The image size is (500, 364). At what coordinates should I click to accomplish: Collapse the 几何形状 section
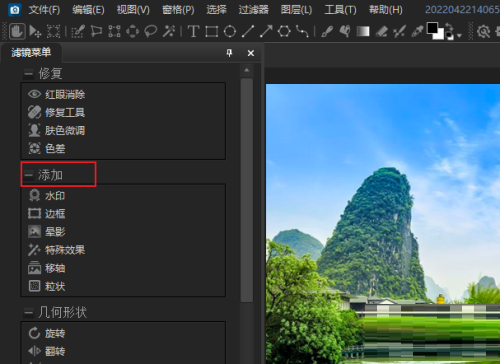(x=29, y=312)
